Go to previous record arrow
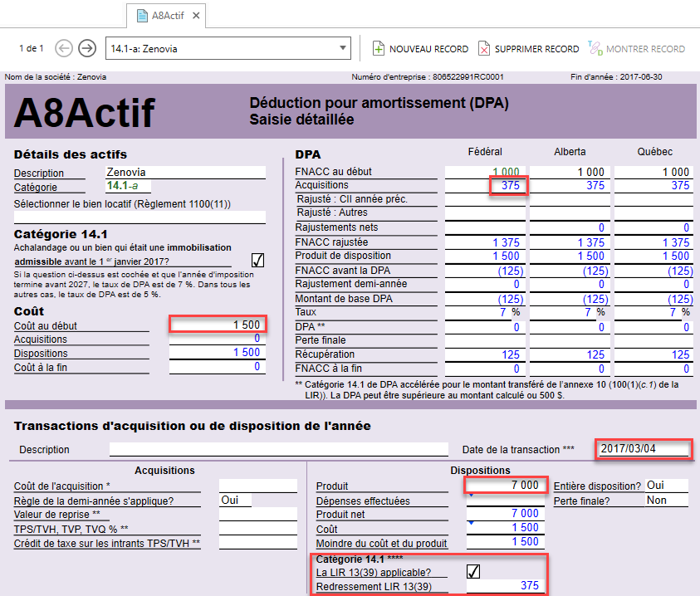Image resolution: width=700 pixels, height=596 pixels. [64, 48]
